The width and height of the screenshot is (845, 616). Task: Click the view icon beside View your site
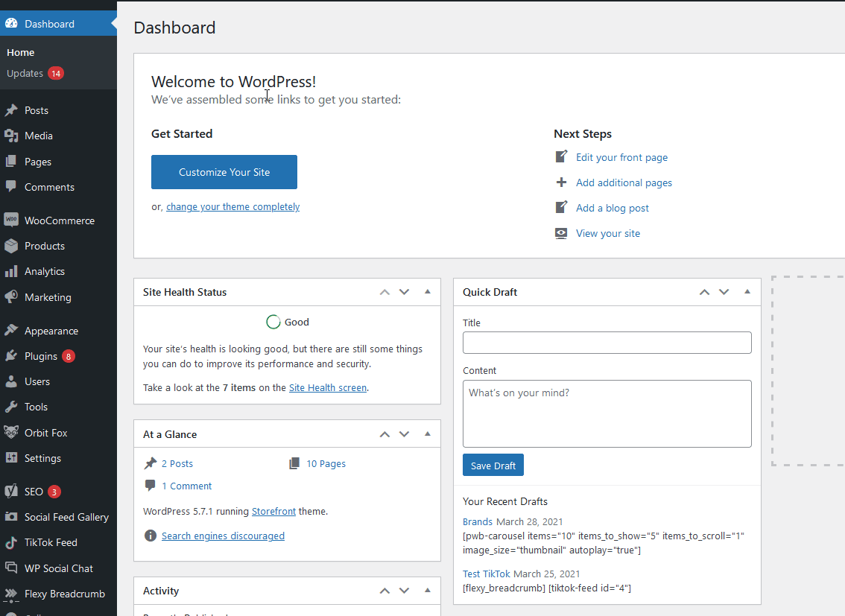tap(561, 233)
